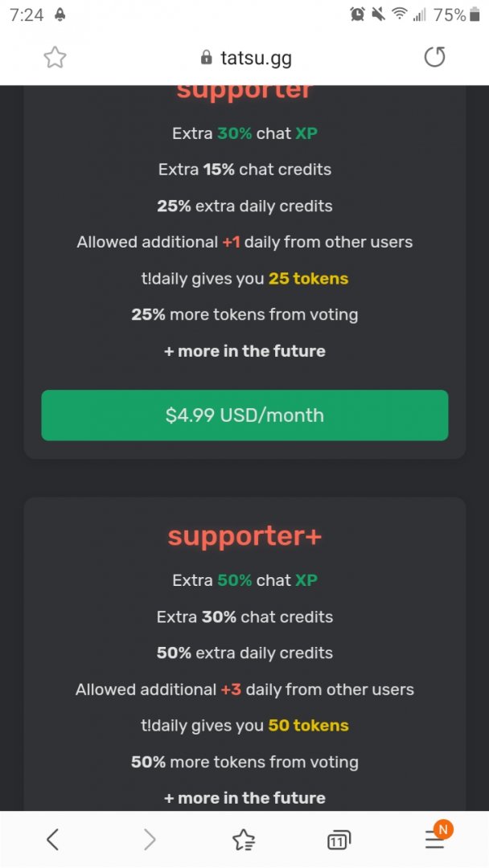Open the bookmarks list icon
Image resolution: width=489 pixels, height=868 pixels.
tap(243, 840)
